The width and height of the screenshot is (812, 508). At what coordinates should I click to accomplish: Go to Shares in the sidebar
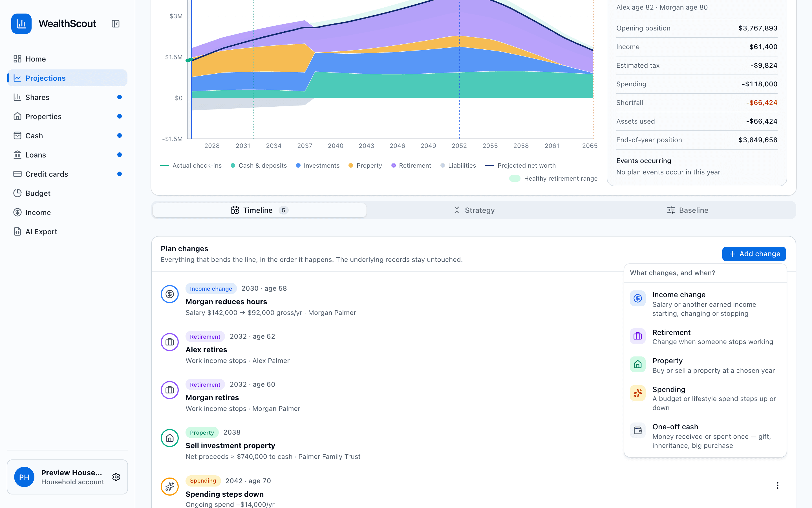point(67,97)
